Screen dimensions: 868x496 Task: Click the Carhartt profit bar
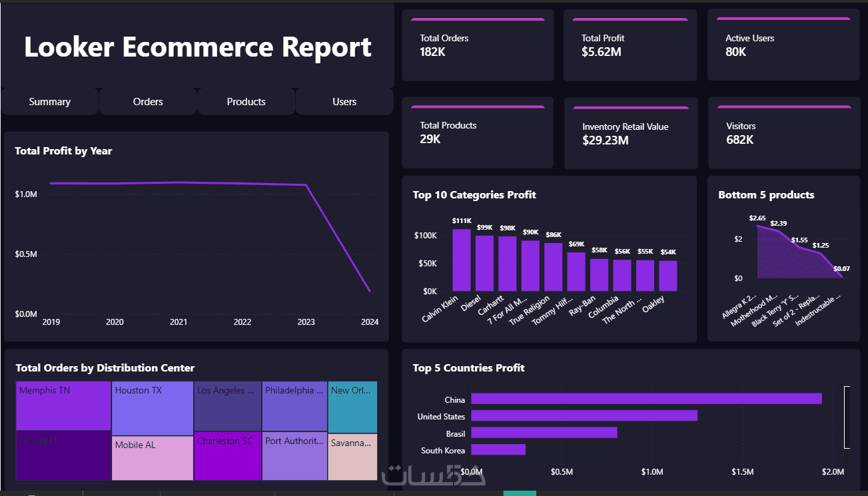[x=508, y=264]
